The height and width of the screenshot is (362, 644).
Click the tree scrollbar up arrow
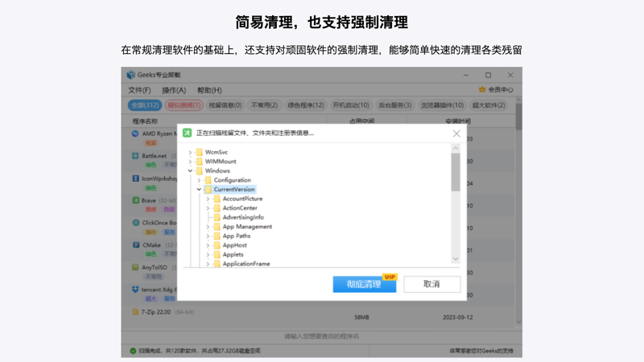pyautogui.click(x=456, y=148)
